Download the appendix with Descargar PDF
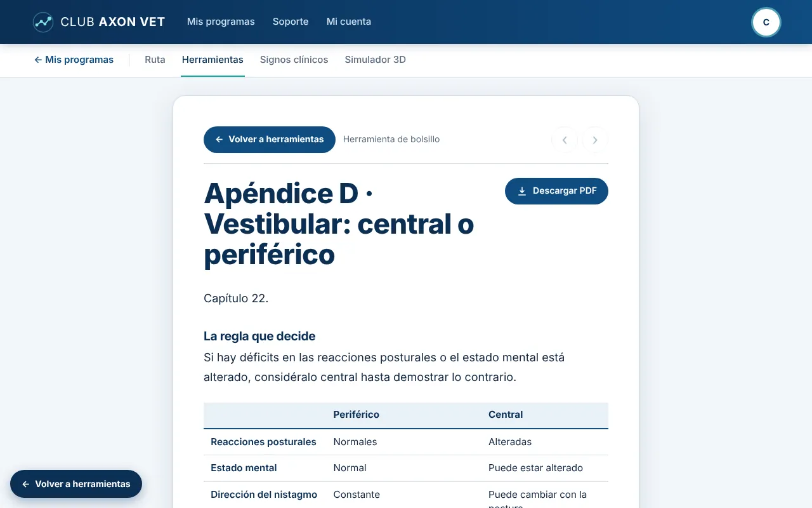 pos(556,191)
